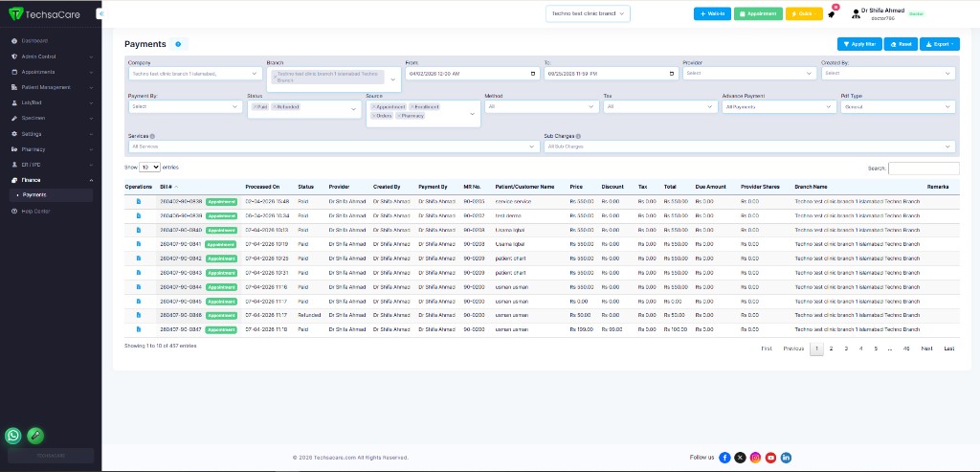The height and width of the screenshot is (472, 980).
Task: Open the Pdf Type dropdown
Action: [898, 107]
